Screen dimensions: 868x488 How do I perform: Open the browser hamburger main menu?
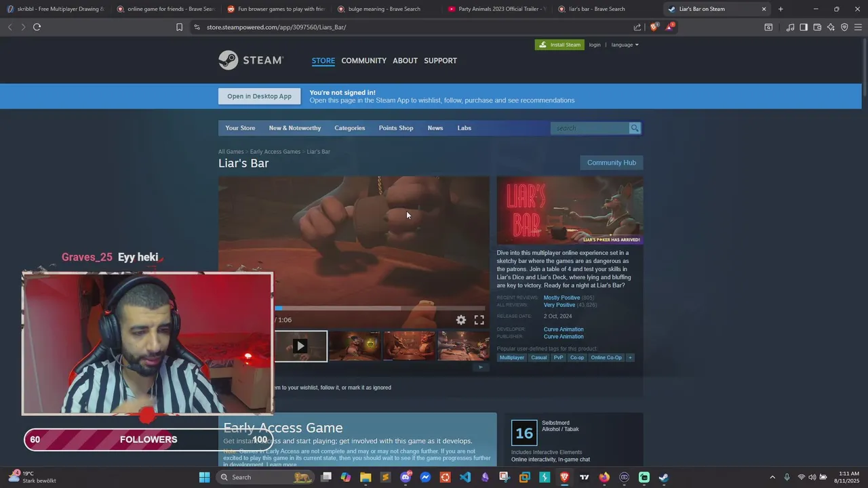[x=858, y=27]
